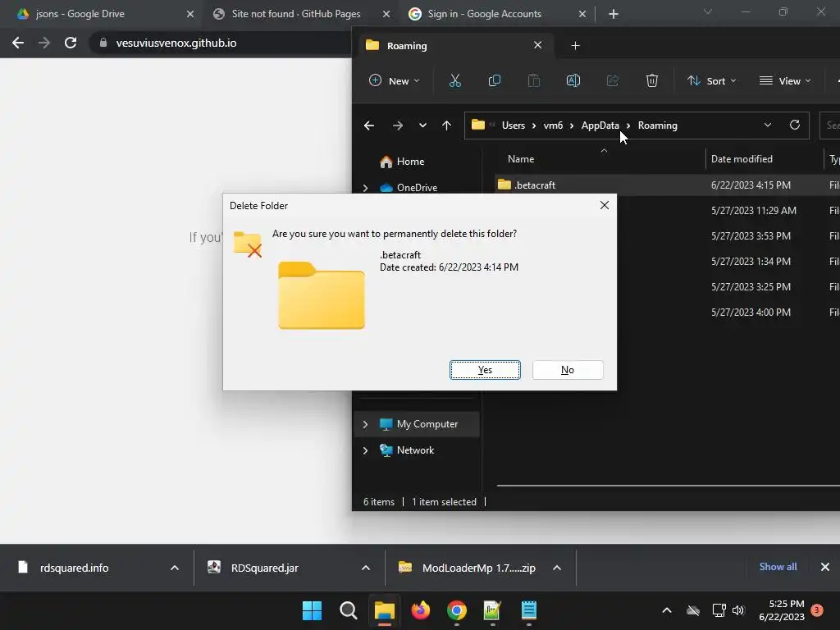
Task: Confirm deletion with the Yes button
Action: point(485,370)
